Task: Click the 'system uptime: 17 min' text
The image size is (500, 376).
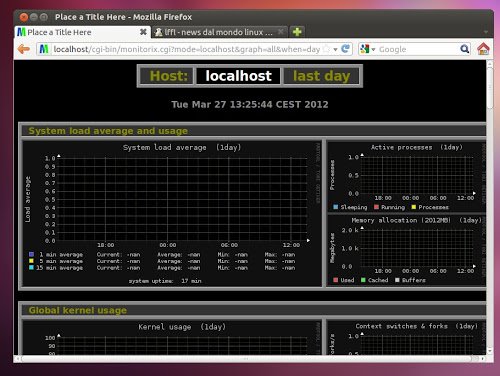Action: point(165,281)
